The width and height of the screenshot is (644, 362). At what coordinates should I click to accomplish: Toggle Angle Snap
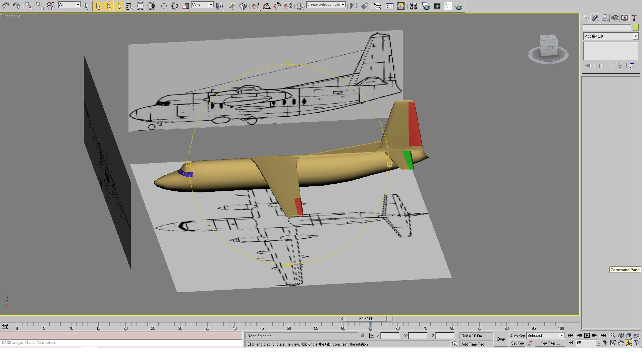266,6
